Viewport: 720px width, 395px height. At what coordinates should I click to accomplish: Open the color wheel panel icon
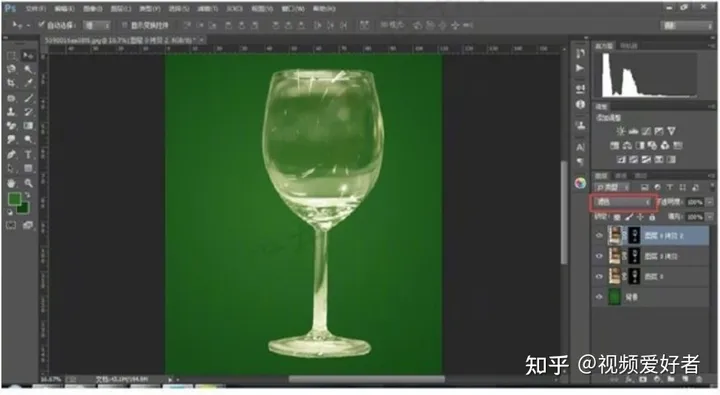[580, 183]
